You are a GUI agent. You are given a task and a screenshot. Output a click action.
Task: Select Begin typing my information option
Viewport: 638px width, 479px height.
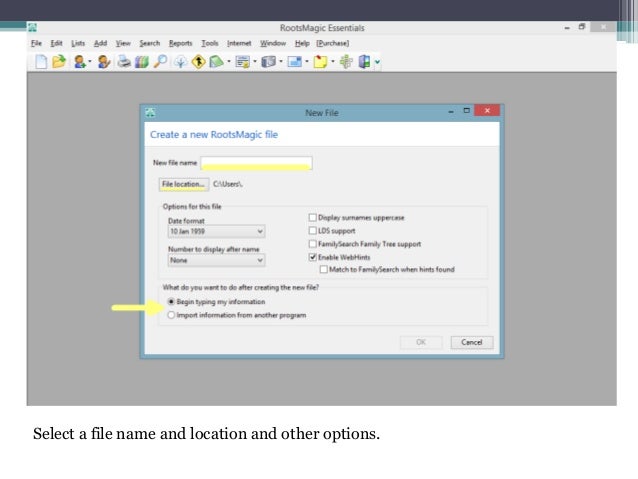171,302
